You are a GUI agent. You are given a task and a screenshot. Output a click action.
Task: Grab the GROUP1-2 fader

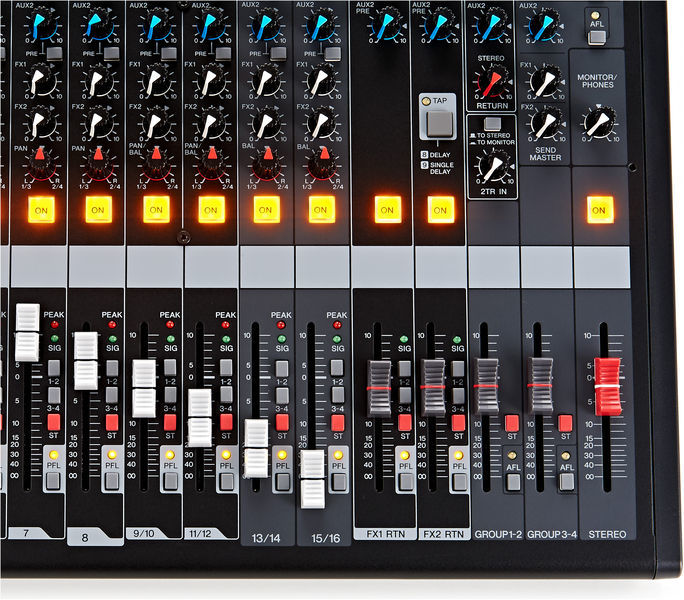click(x=486, y=386)
